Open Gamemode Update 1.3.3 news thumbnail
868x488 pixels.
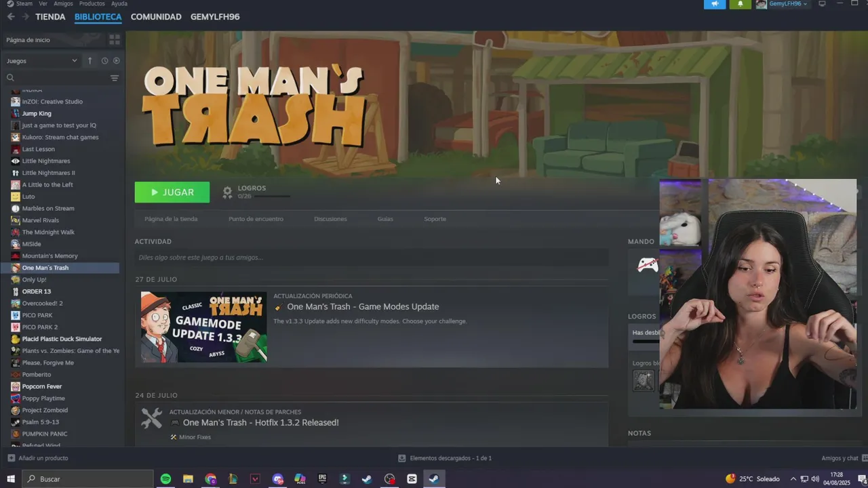coord(204,327)
